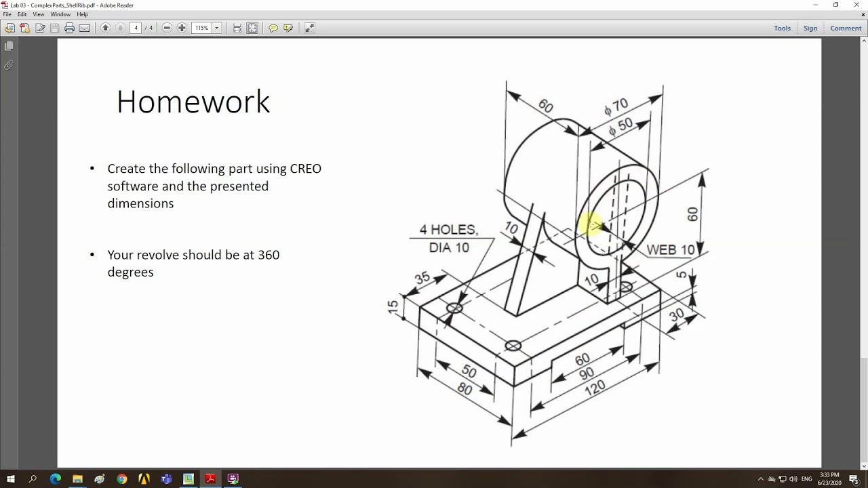The height and width of the screenshot is (488, 868).
Task: Toggle fit one full page view
Action: click(252, 28)
